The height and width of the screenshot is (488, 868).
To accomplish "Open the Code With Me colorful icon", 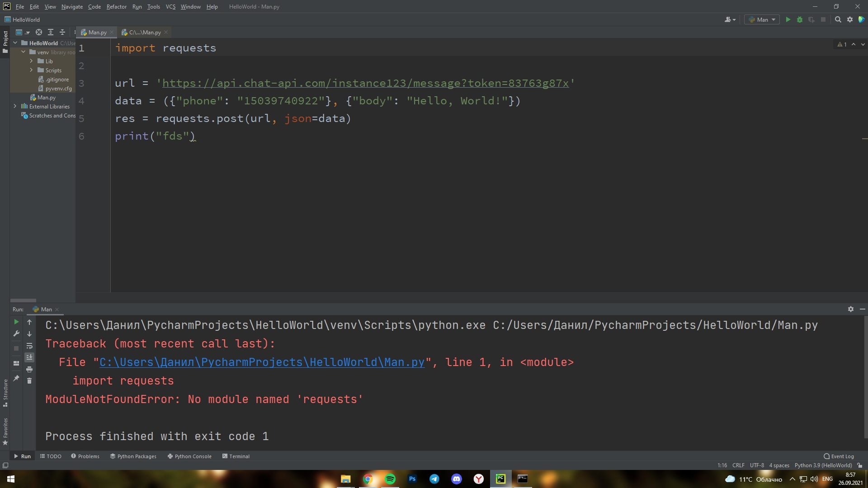I will coord(861,19).
